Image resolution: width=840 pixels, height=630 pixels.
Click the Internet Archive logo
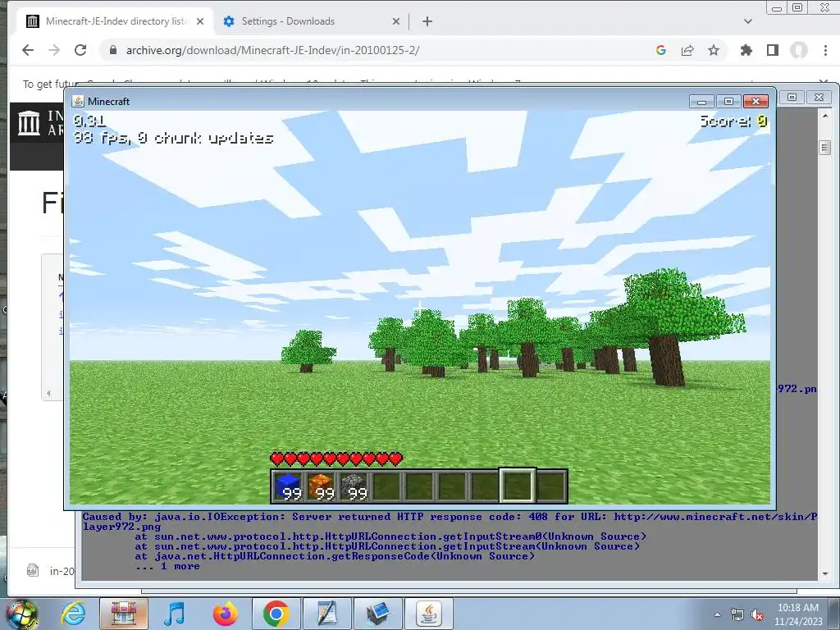pyautogui.click(x=29, y=123)
